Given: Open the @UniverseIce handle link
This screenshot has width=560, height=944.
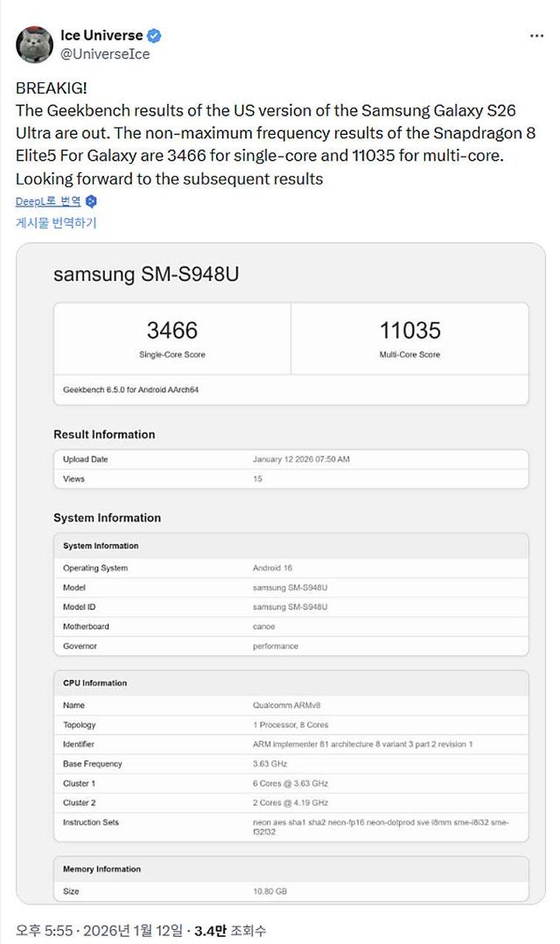Looking at the screenshot, I should (104, 54).
